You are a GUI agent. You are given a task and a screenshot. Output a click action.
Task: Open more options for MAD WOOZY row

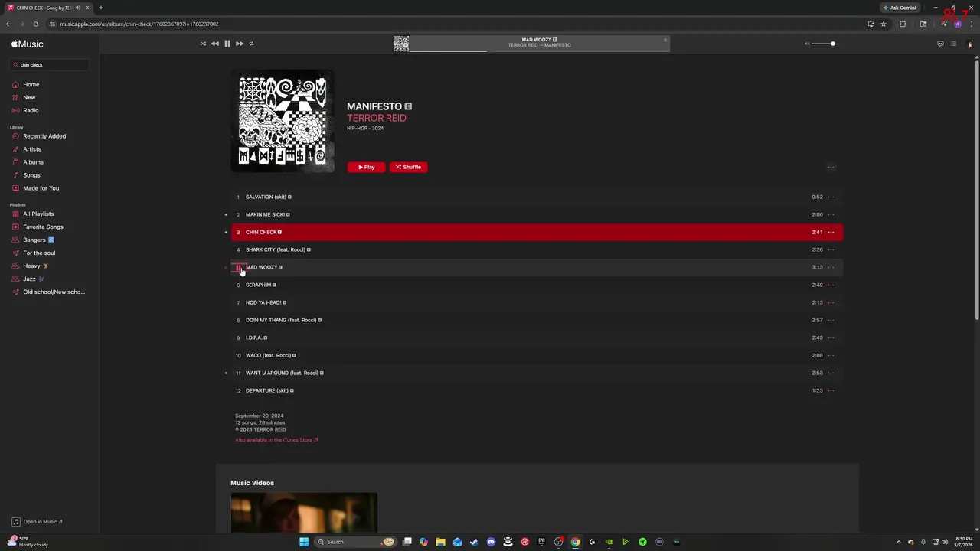point(831,267)
